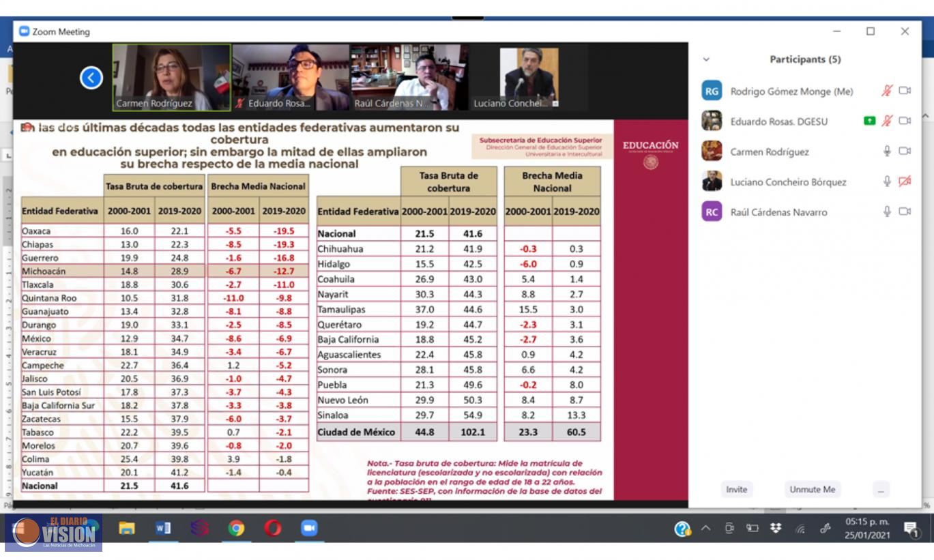Screen dimensions: 934x560
Task: Click Carmen Rodríguez's microphone icon
Action: [x=887, y=151]
